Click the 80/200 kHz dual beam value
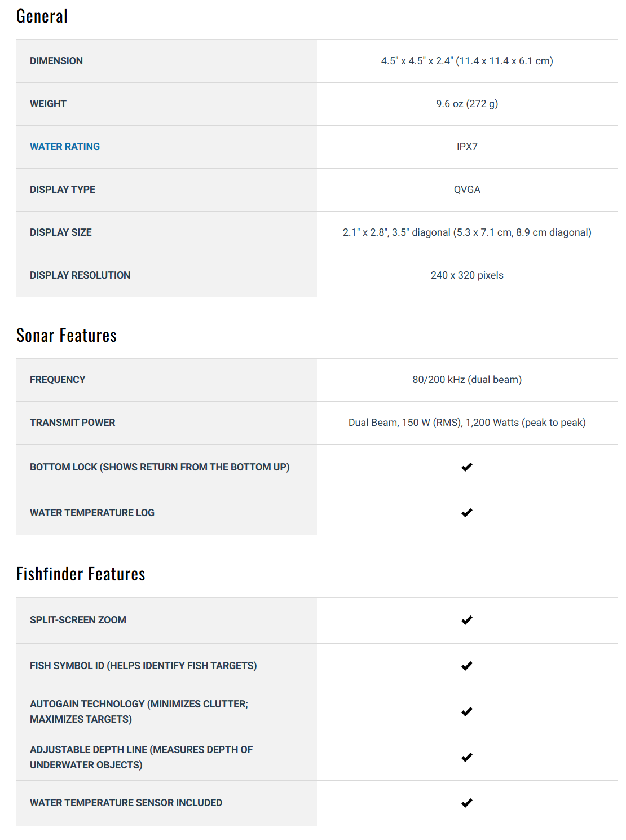The height and width of the screenshot is (840, 626). click(x=467, y=380)
